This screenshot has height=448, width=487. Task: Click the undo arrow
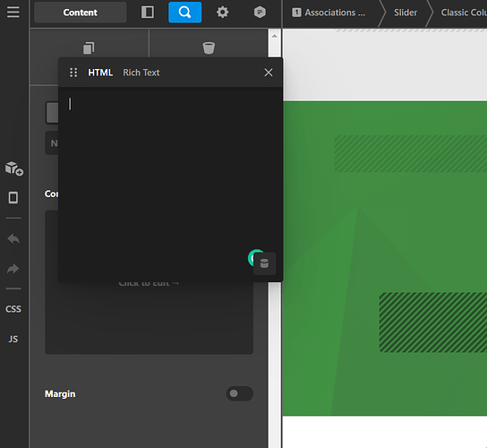(13, 238)
